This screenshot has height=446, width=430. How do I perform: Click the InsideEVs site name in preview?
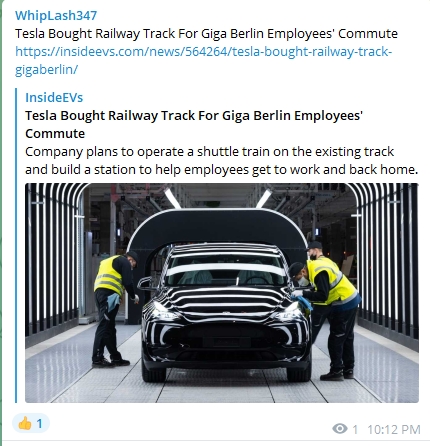pyautogui.click(x=54, y=97)
